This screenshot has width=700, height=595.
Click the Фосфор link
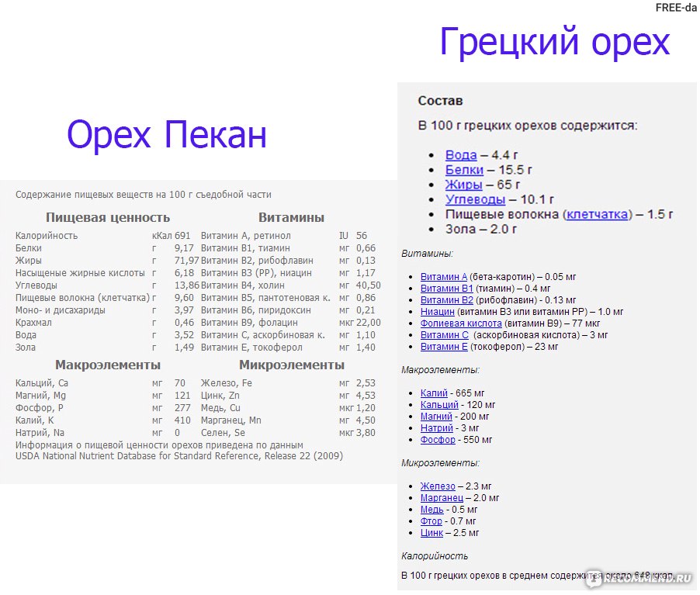coord(438,439)
